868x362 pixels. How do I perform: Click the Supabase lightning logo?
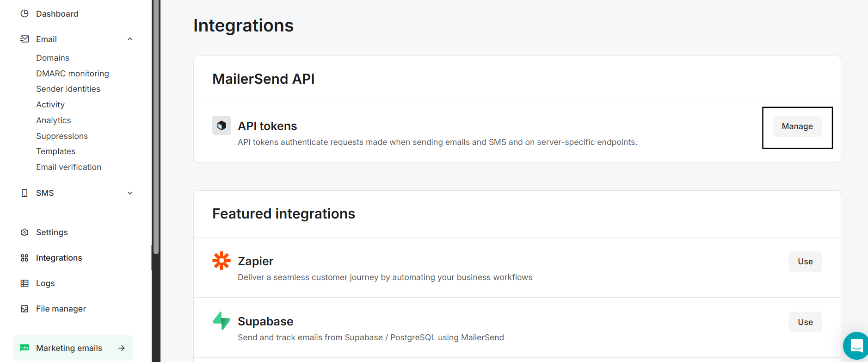pyautogui.click(x=222, y=321)
